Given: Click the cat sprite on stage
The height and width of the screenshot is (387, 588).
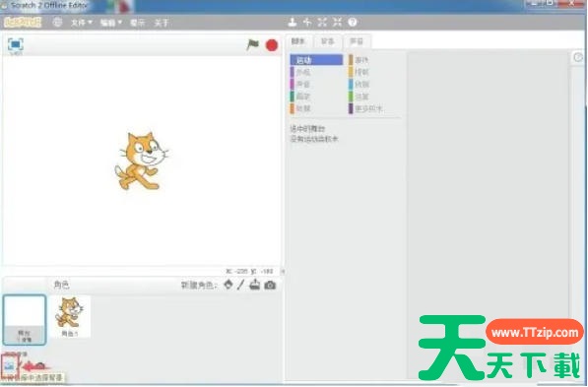Looking at the screenshot, I should 141,161.
